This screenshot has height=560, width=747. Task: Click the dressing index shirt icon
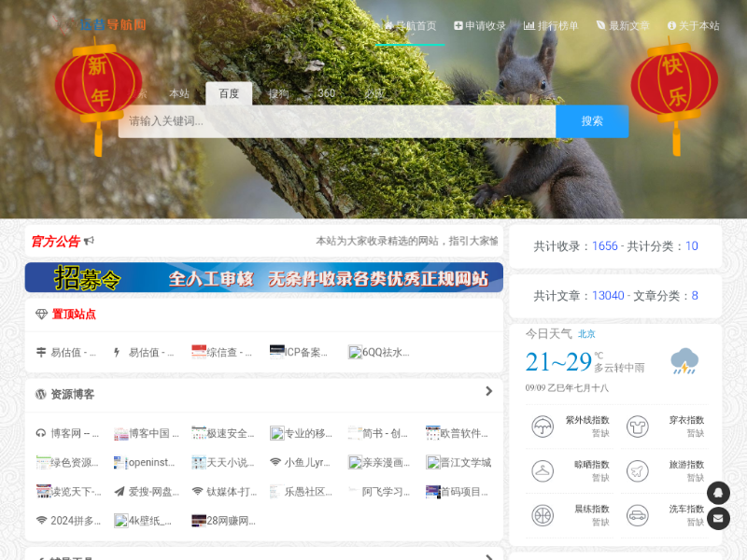pos(637,427)
